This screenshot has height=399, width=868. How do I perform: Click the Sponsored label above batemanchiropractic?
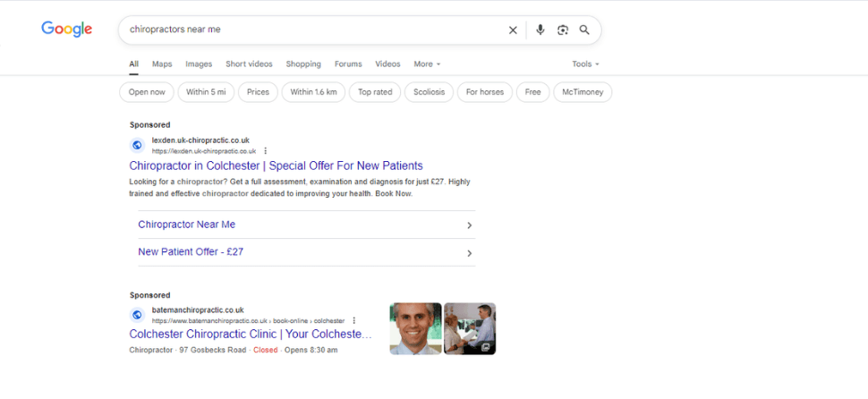149,295
